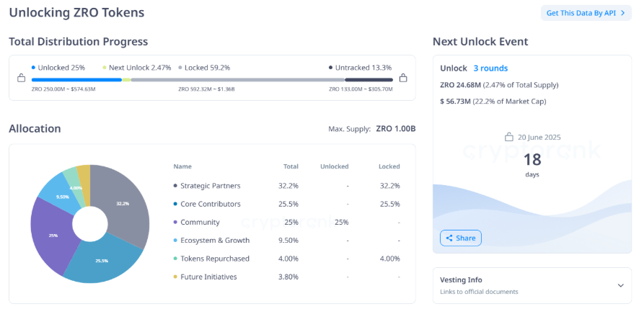
Task: Click the Core Contributors color dot
Action: (175, 204)
